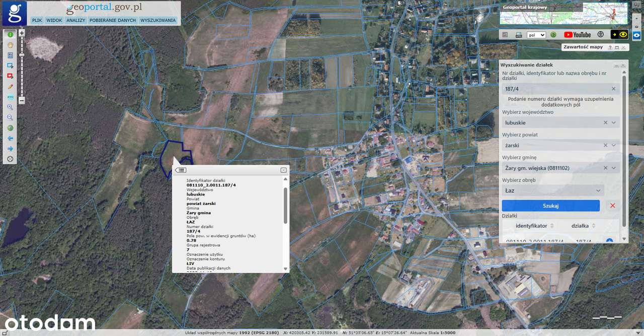Open the PLIK menu
Viewport: 644px width, 336px height.
pyautogui.click(x=37, y=21)
